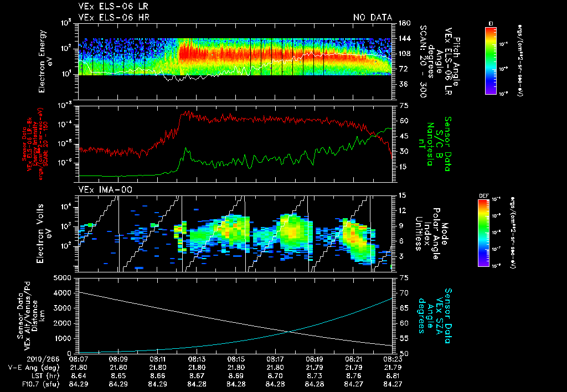
Task: Click the 5000 altitude tick label
Action: pos(62,278)
